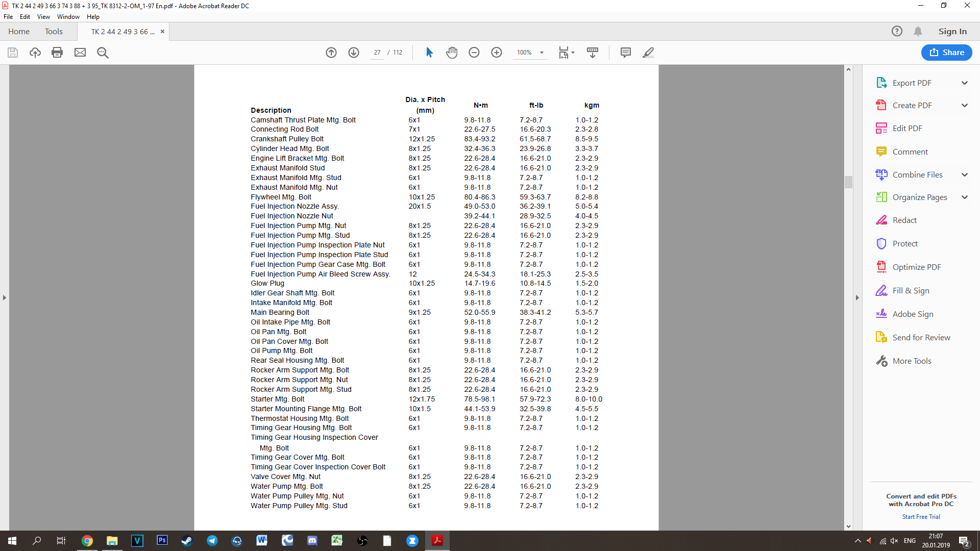This screenshot has height=551, width=980.
Task: Expand the Export PDF chevron
Action: (965, 83)
